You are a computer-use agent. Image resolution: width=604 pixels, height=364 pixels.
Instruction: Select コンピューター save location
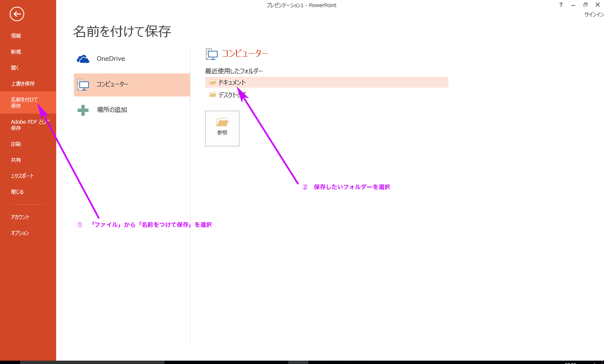[x=132, y=85]
